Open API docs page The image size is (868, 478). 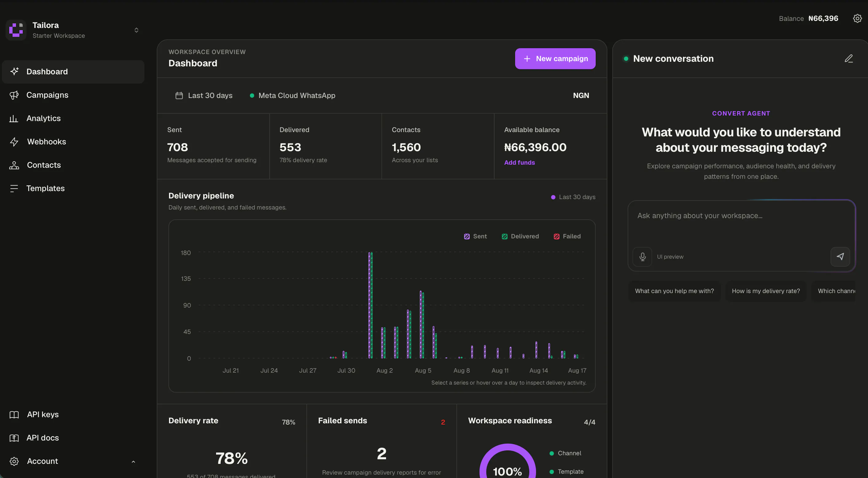[73, 437]
